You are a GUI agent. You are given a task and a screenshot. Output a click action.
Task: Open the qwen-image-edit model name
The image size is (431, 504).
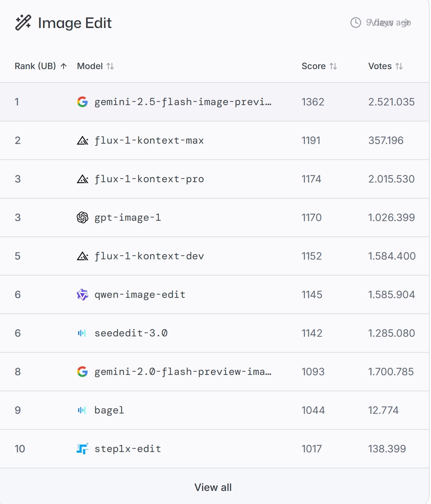[x=140, y=295]
